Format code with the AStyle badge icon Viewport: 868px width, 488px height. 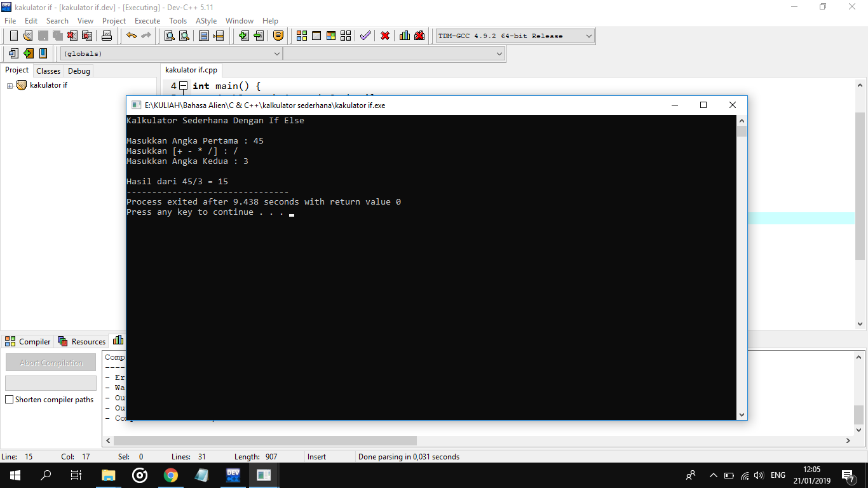pyautogui.click(x=280, y=36)
